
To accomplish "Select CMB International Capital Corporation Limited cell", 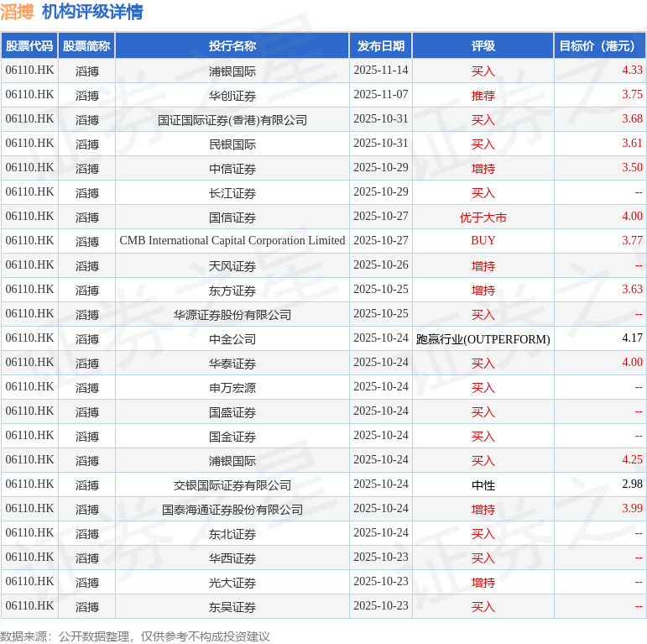I will click(232, 241).
